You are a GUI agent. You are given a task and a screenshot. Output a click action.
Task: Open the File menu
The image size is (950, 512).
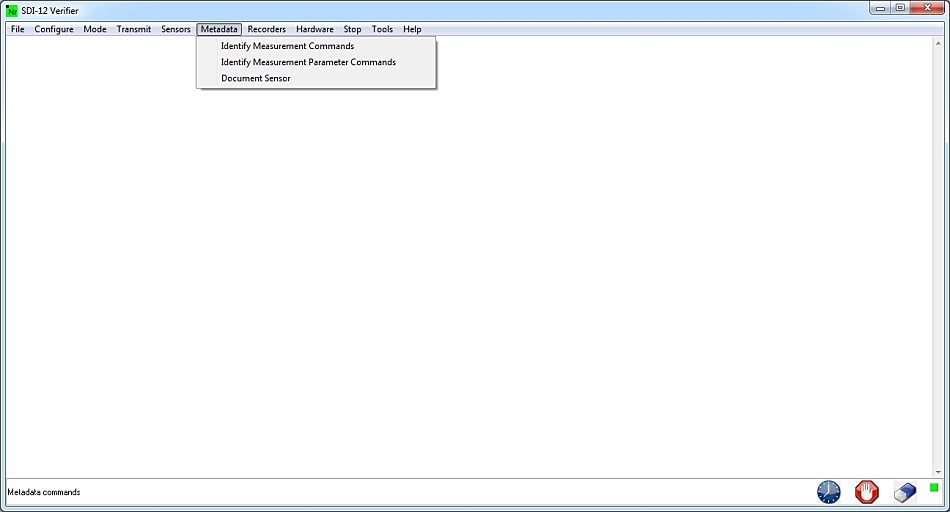pos(18,29)
